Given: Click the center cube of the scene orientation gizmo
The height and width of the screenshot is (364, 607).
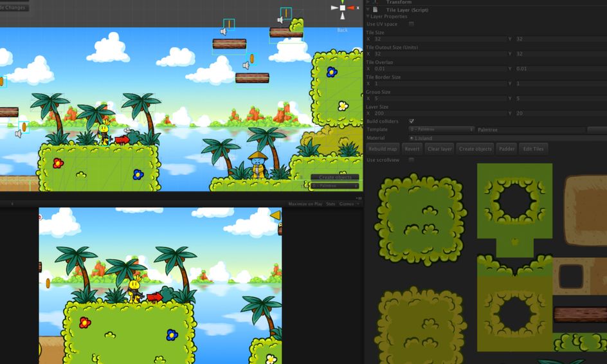Looking at the screenshot, I should coord(343,8).
